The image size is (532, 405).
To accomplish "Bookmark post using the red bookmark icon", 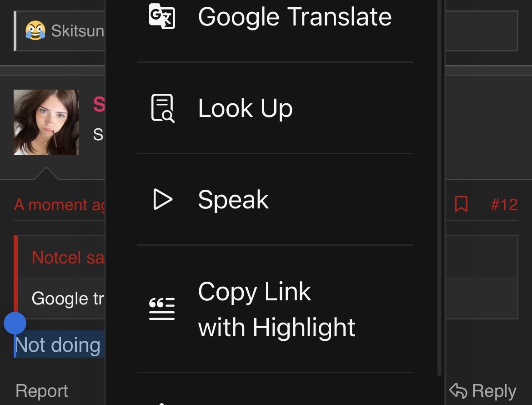I will pyautogui.click(x=461, y=204).
